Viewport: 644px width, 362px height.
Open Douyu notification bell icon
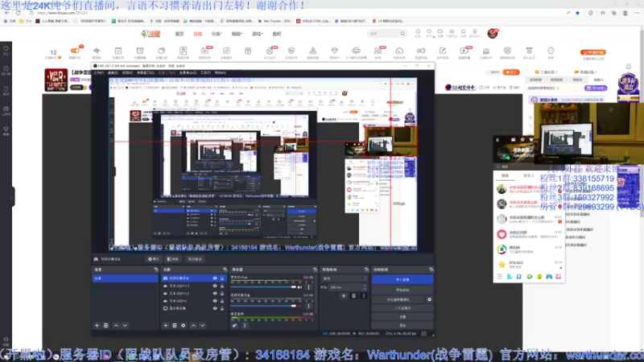click(x=464, y=31)
